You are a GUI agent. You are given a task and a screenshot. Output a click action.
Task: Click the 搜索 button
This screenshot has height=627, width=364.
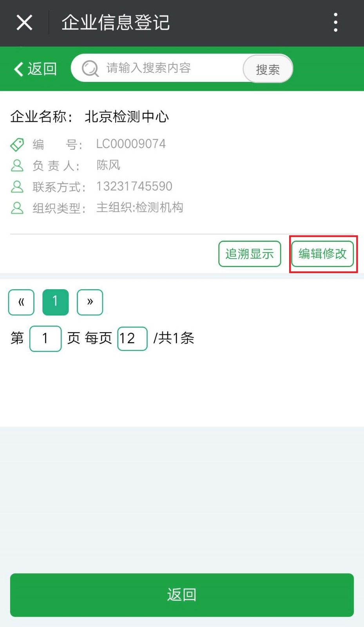point(268,69)
